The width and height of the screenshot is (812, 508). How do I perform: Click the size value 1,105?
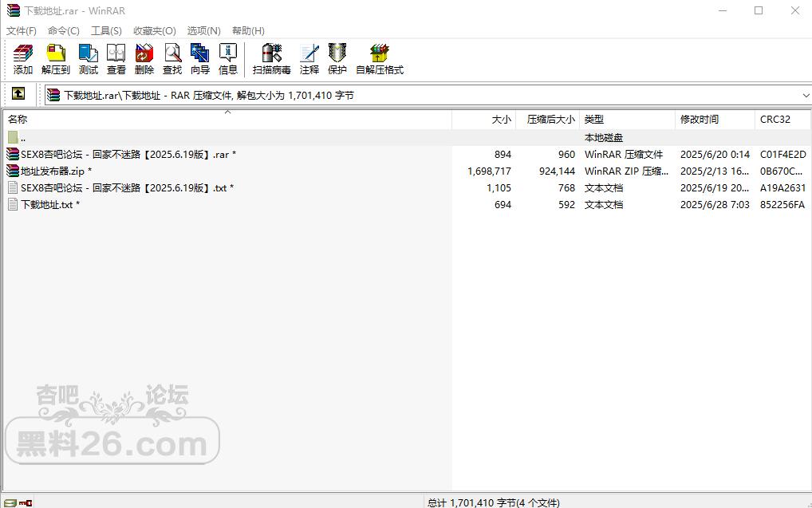(499, 188)
